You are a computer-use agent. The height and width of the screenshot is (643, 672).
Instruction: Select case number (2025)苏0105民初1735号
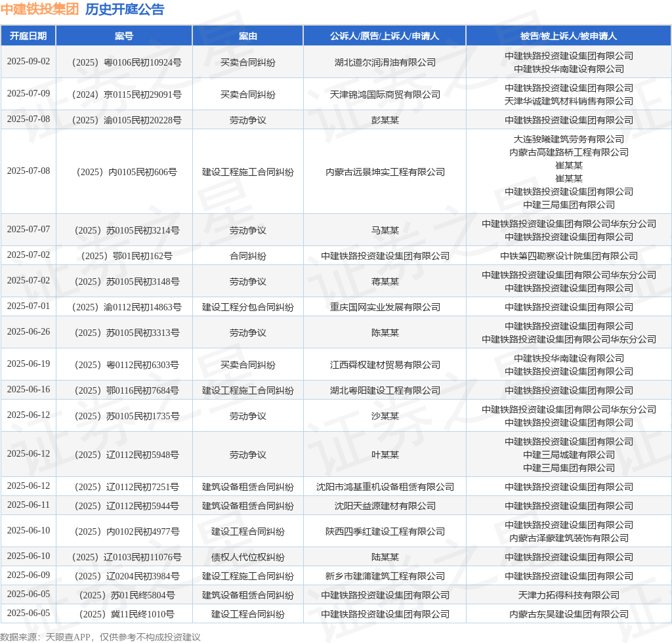[x=127, y=417]
